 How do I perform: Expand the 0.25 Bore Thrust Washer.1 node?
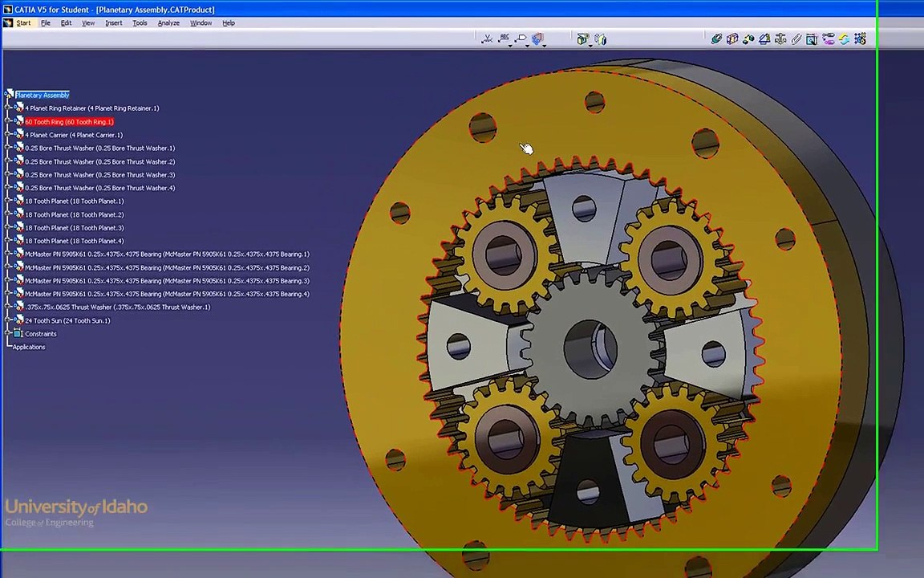click(x=8, y=148)
